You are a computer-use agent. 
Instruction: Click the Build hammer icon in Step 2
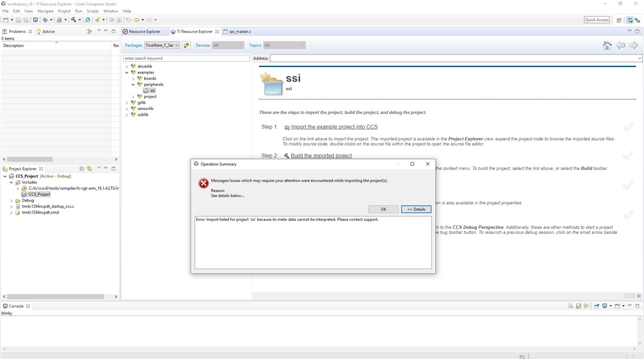click(286, 156)
